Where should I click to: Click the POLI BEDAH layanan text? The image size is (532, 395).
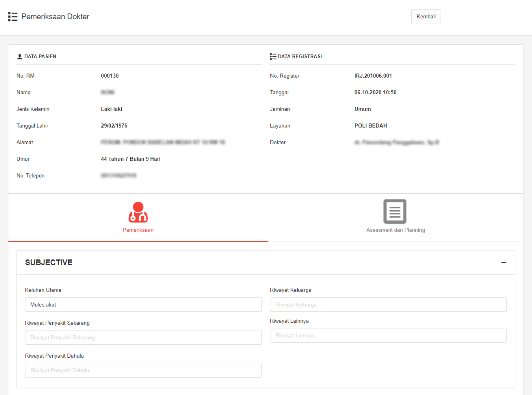(370, 126)
